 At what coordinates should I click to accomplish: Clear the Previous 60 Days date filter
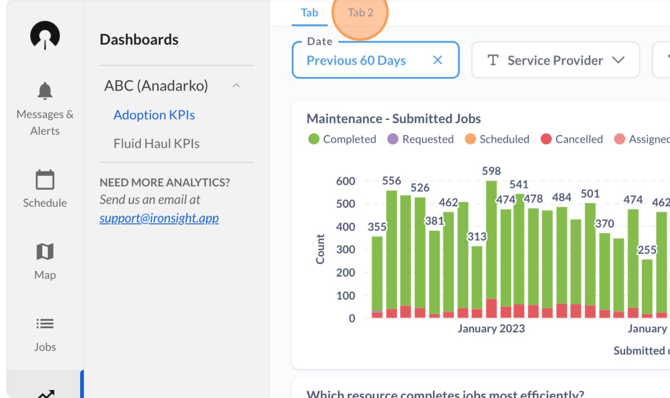[438, 60]
